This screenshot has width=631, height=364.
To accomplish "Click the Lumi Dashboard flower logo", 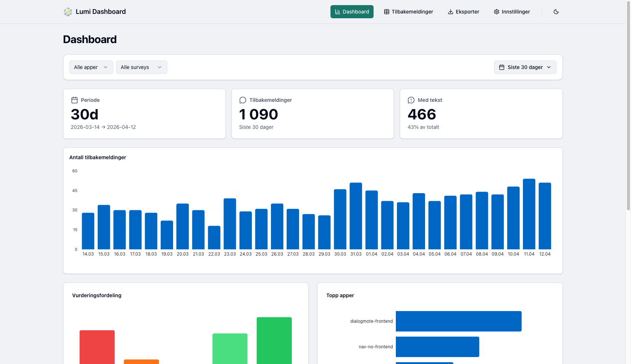I will pyautogui.click(x=68, y=11).
